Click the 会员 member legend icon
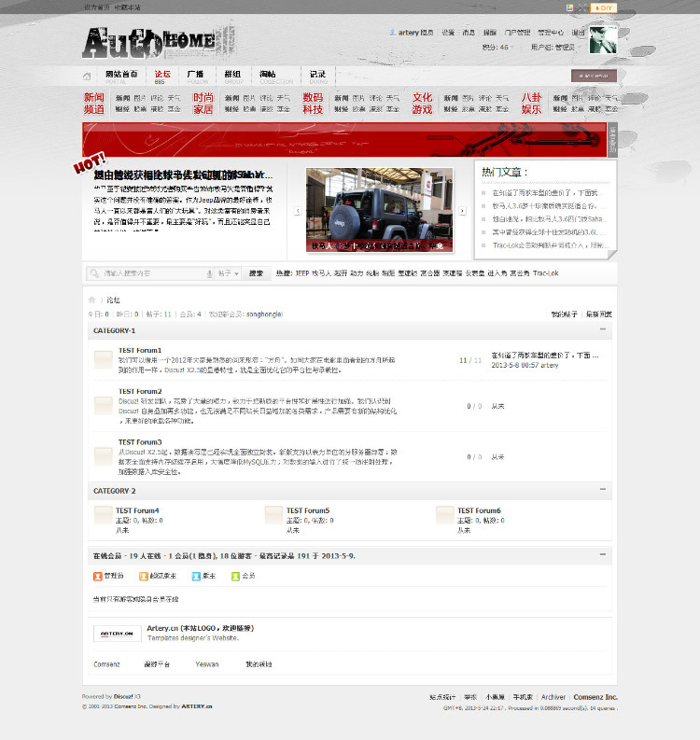Viewport: 700px width, 740px height. (235, 577)
